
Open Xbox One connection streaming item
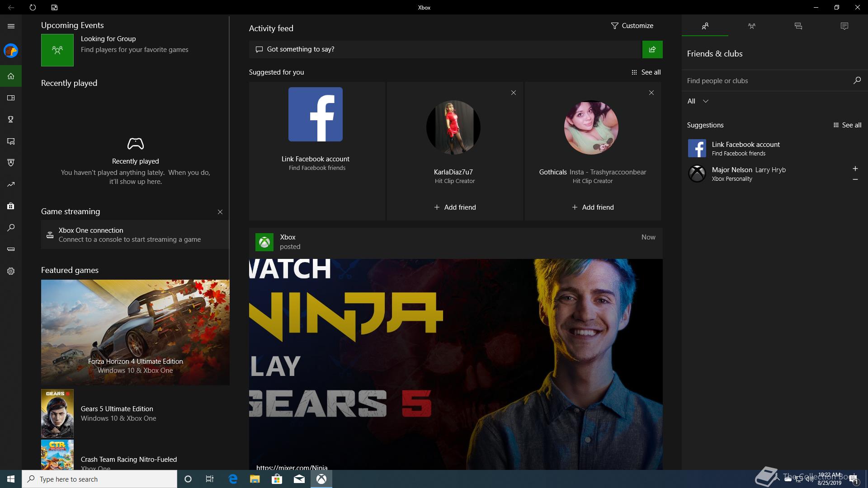coord(135,235)
